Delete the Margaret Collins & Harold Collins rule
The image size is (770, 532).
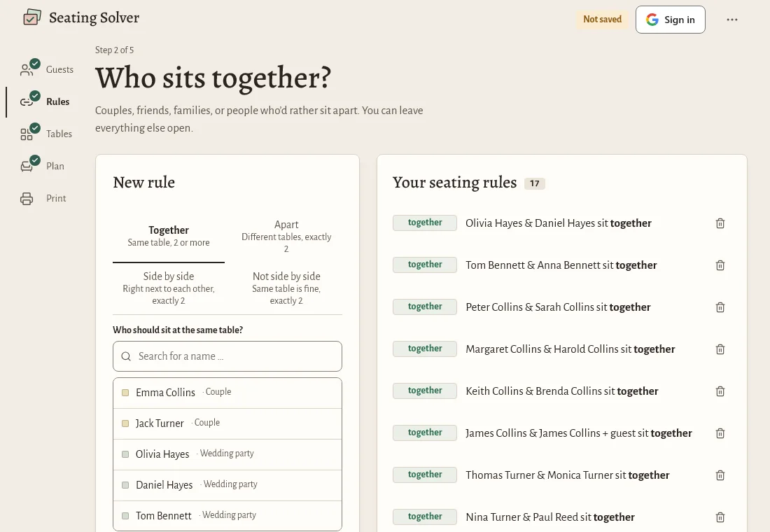720,349
